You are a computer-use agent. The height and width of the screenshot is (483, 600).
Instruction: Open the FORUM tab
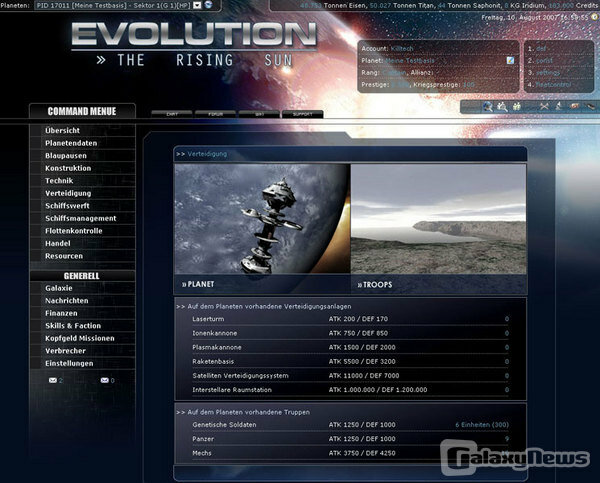tap(215, 114)
